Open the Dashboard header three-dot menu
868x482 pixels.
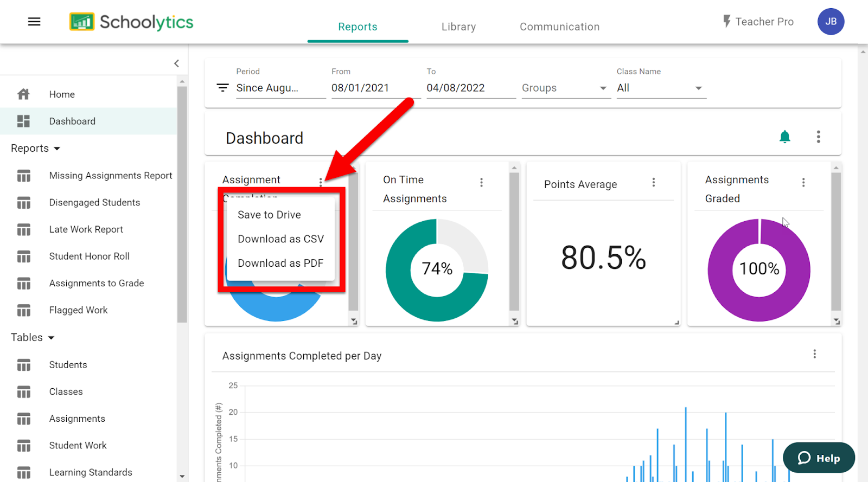pyautogui.click(x=818, y=137)
